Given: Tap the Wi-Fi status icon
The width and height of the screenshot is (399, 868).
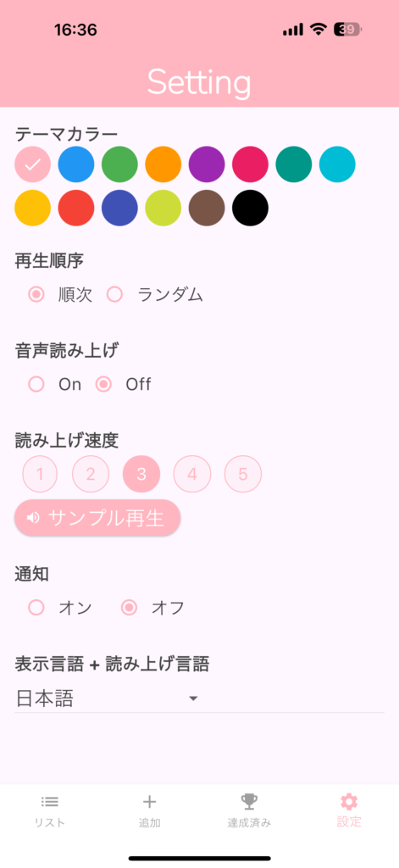Looking at the screenshot, I should pyautogui.click(x=319, y=29).
